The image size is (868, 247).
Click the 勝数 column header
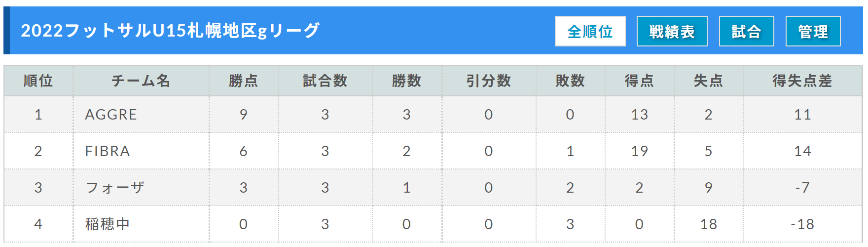click(407, 81)
